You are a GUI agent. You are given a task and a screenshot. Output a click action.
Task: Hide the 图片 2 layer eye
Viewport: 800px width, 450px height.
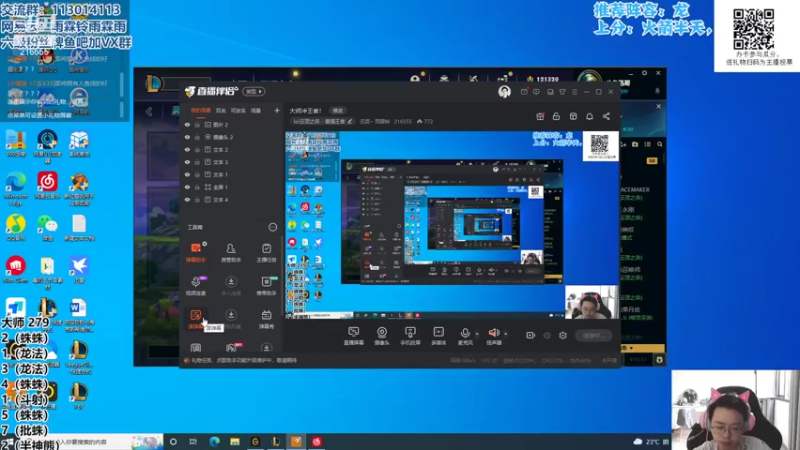pyautogui.click(x=187, y=124)
